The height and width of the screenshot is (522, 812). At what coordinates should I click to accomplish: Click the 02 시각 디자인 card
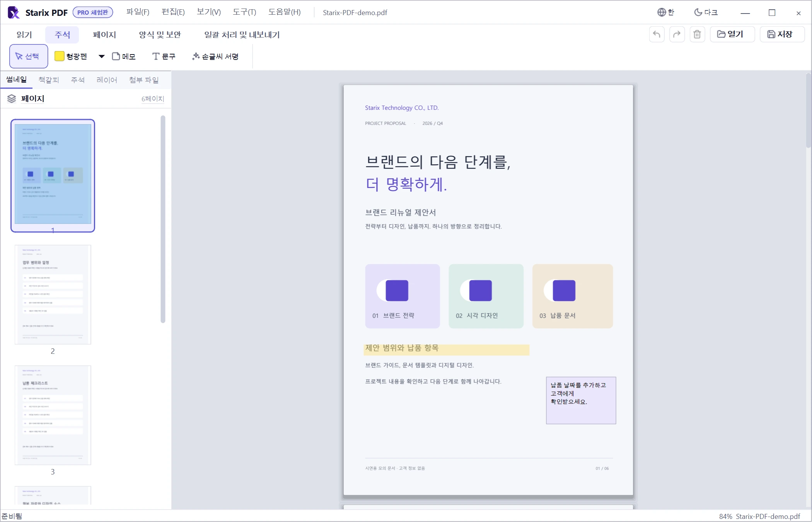tap(486, 296)
